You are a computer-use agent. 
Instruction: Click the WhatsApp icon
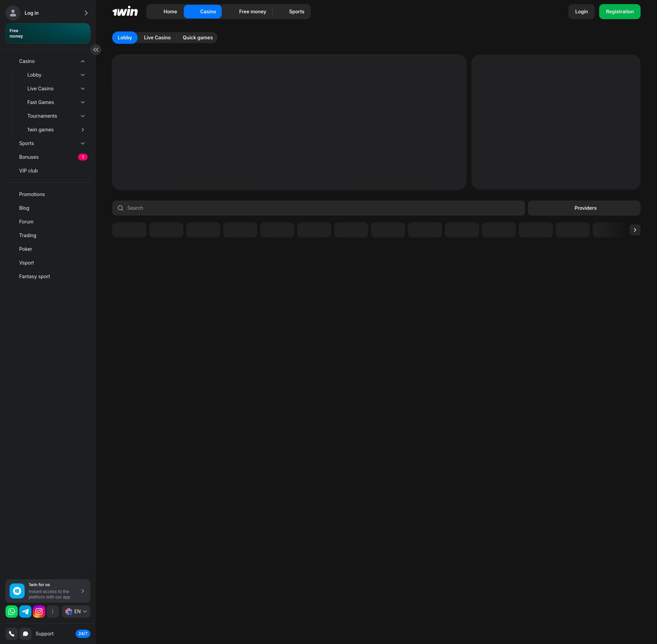(x=12, y=611)
